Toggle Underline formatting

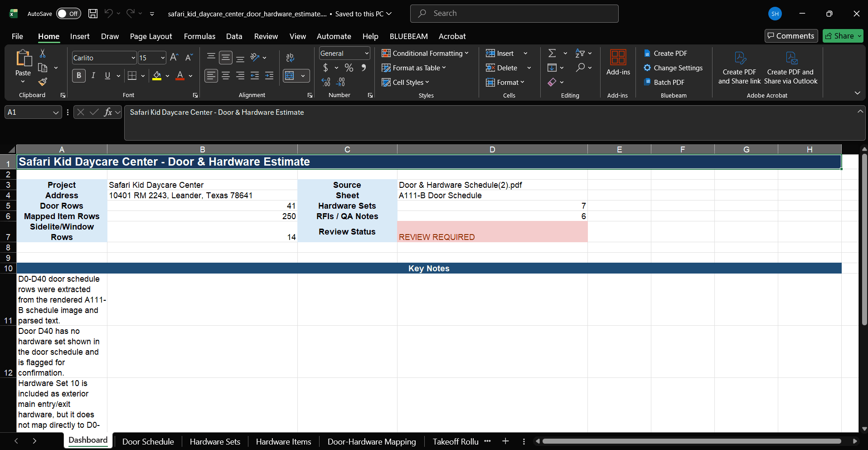(x=107, y=76)
